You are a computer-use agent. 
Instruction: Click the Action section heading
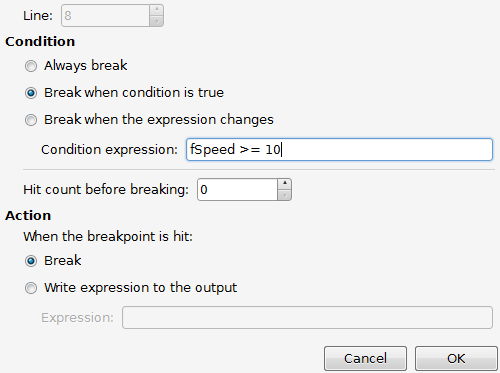28,216
